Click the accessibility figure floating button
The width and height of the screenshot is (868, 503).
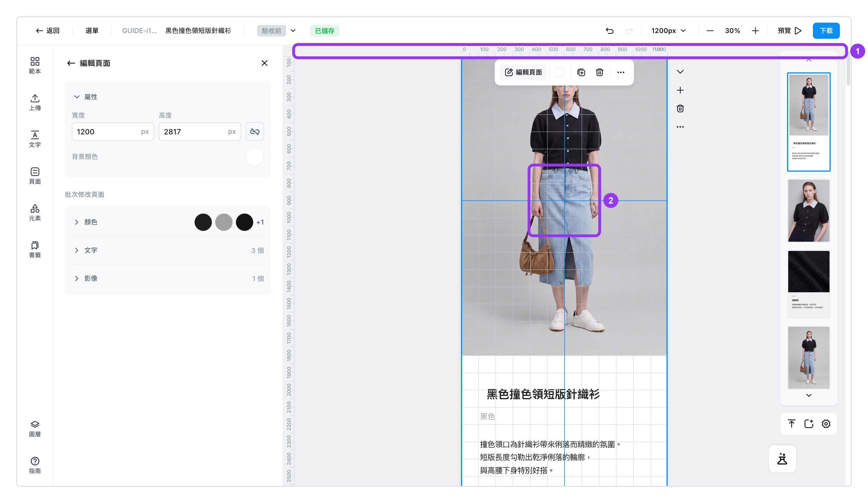[782, 458]
